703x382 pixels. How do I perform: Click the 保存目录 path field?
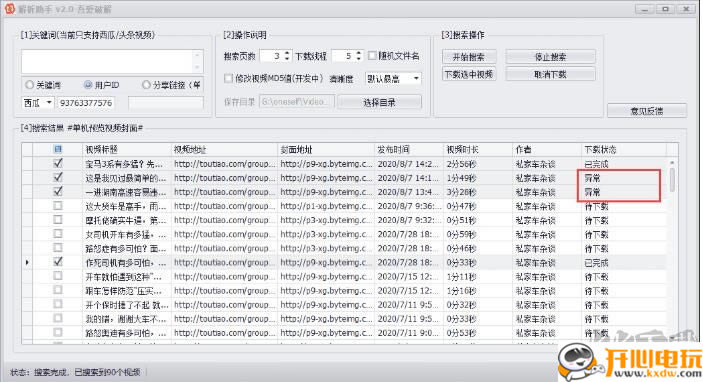coord(297,102)
